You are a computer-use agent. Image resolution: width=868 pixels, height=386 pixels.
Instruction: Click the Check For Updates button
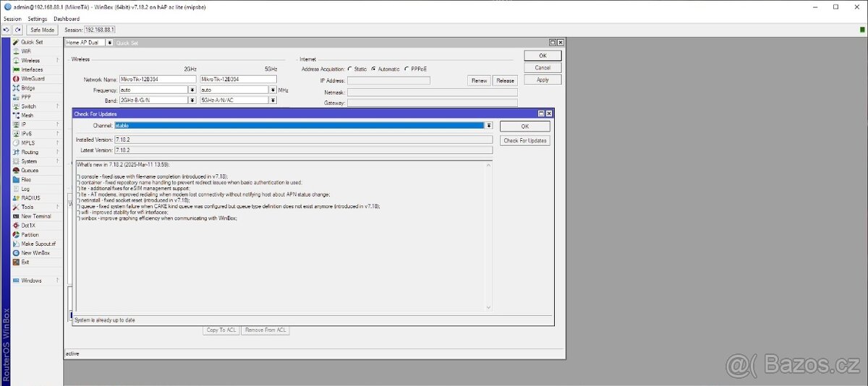tap(525, 140)
